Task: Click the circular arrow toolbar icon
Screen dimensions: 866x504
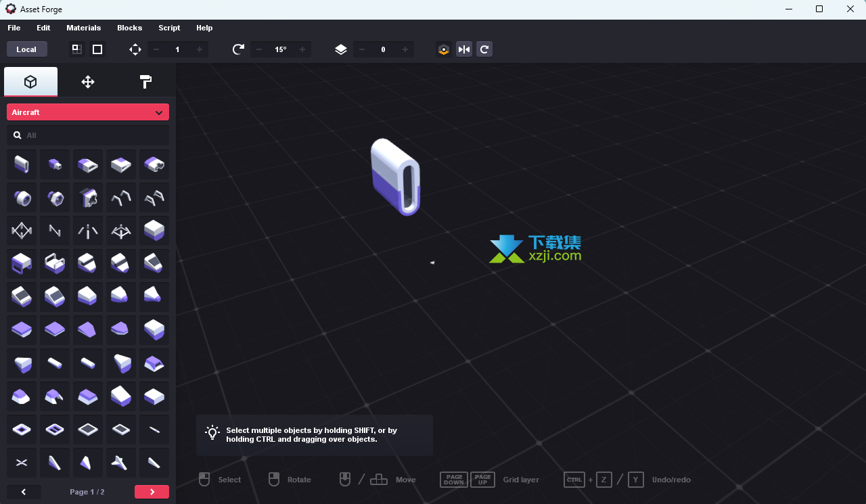Action: [x=484, y=49]
